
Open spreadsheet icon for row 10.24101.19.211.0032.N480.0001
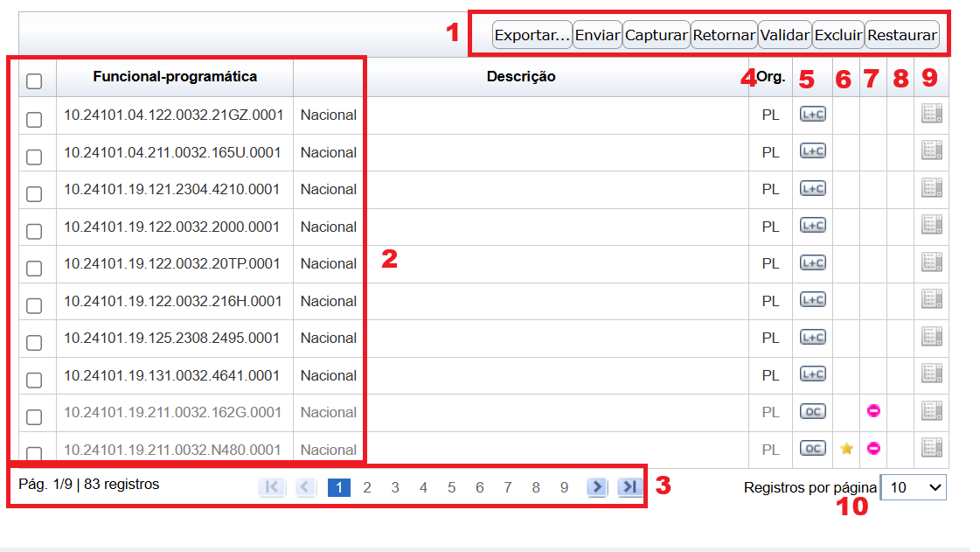click(x=931, y=448)
